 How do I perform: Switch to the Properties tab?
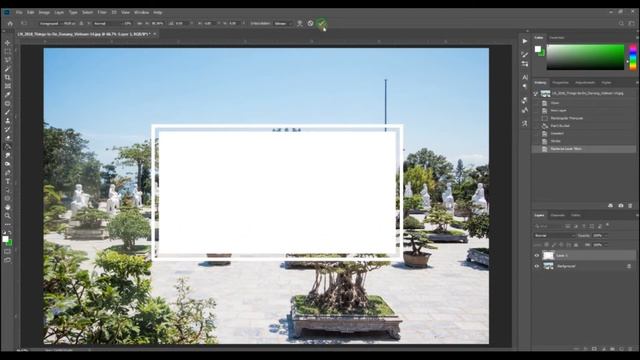[560, 83]
